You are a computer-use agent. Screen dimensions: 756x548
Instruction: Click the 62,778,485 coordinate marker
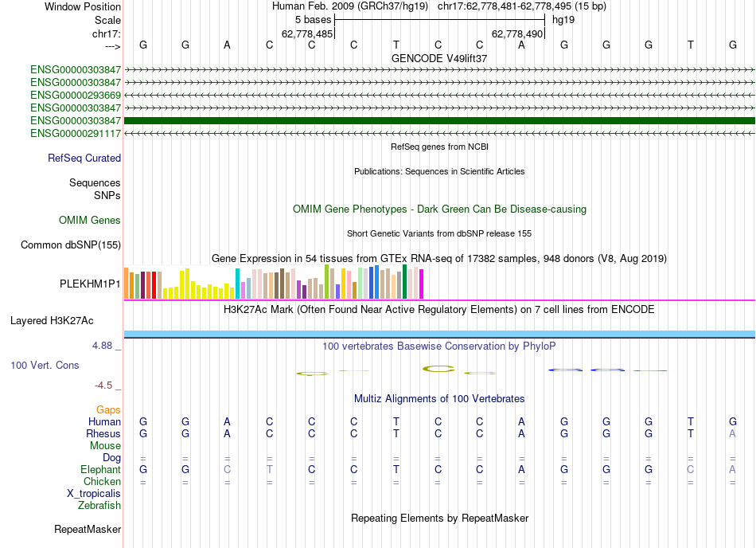307,33
